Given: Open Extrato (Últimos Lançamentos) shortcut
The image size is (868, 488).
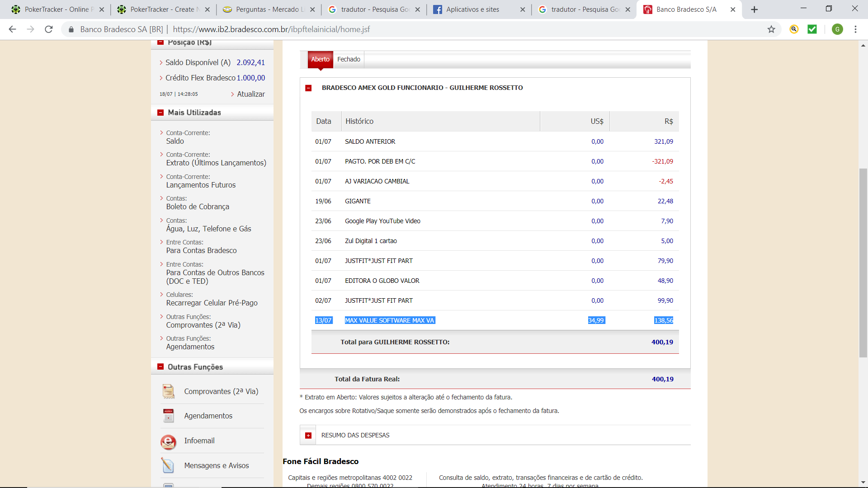Looking at the screenshot, I should point(216,163).
